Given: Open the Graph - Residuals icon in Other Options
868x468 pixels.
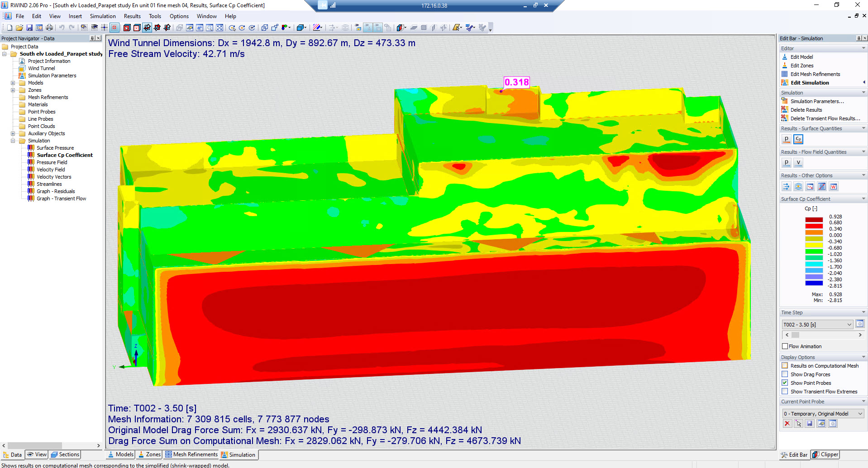Looking at the screenshot, I should [x=810, y=186].
